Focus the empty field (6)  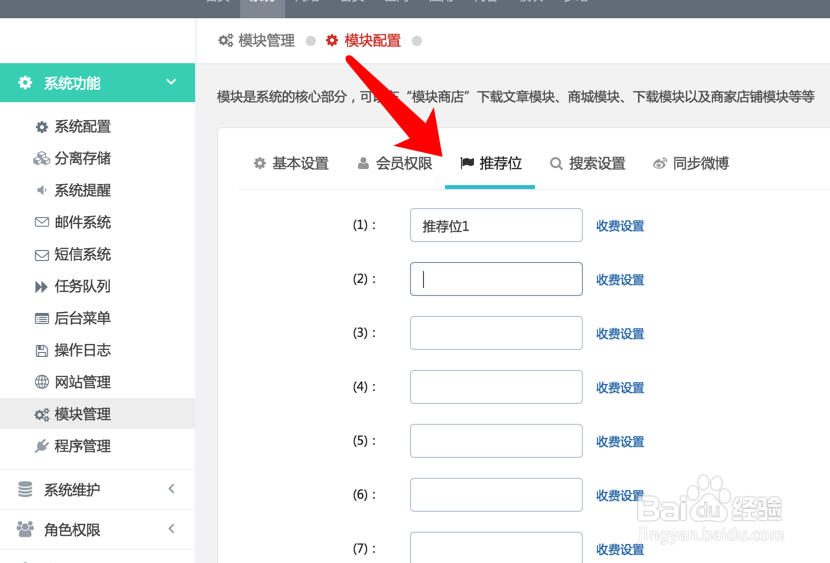click(496, 495)
